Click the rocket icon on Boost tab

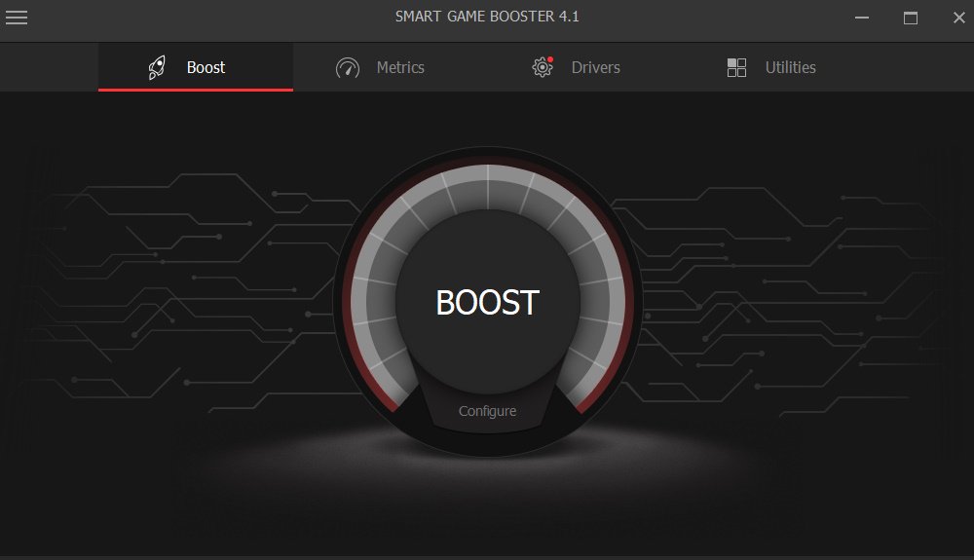click(157, 67)
